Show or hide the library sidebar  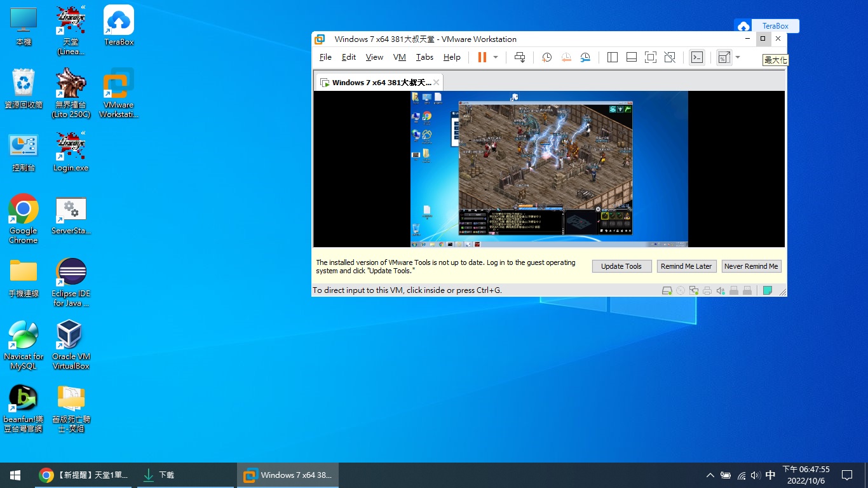coord(613,57)
